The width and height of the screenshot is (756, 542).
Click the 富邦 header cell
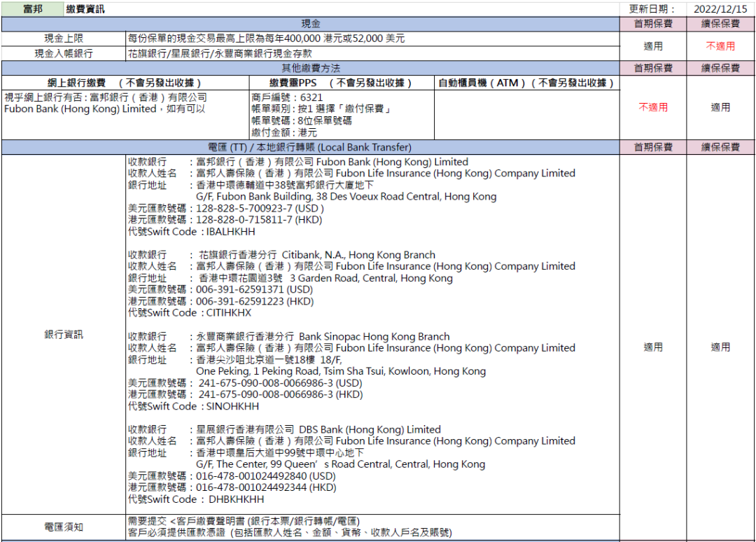point(32,8)
